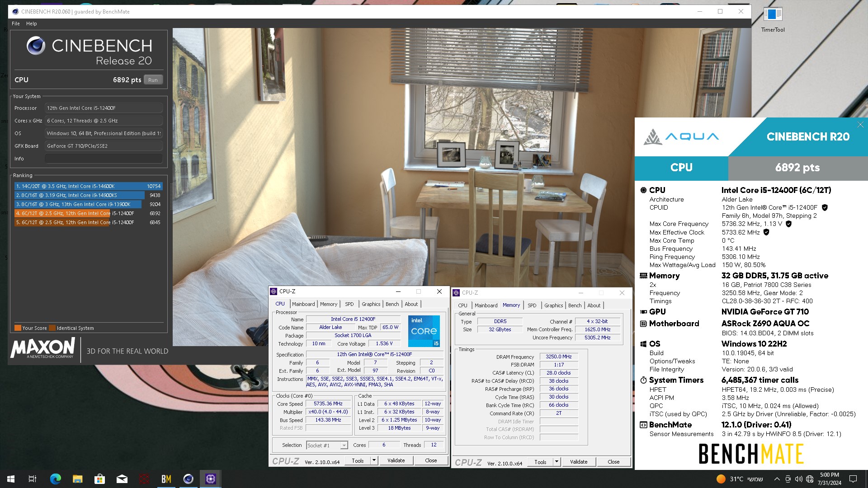
Task: Open Task View in the taskbar
Action: tap(33, 479)
